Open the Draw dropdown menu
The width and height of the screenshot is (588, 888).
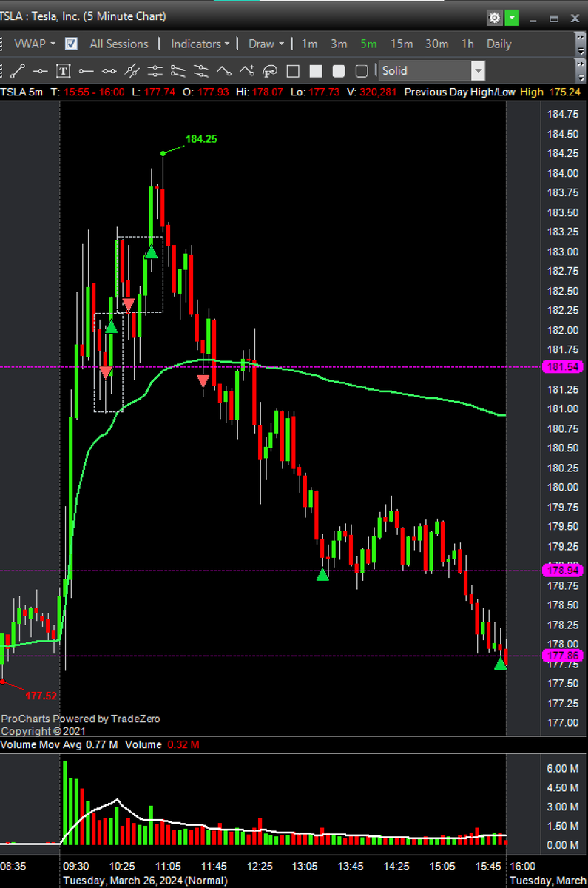265,44
